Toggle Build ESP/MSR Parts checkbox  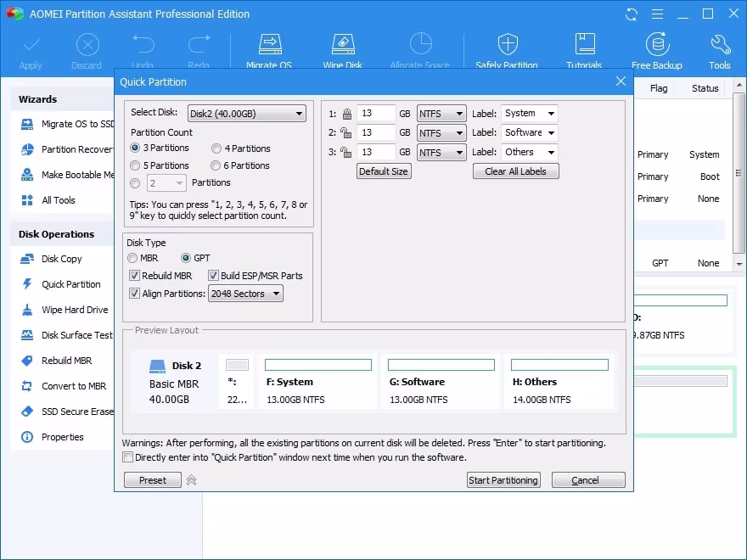[x=213, y=276]
